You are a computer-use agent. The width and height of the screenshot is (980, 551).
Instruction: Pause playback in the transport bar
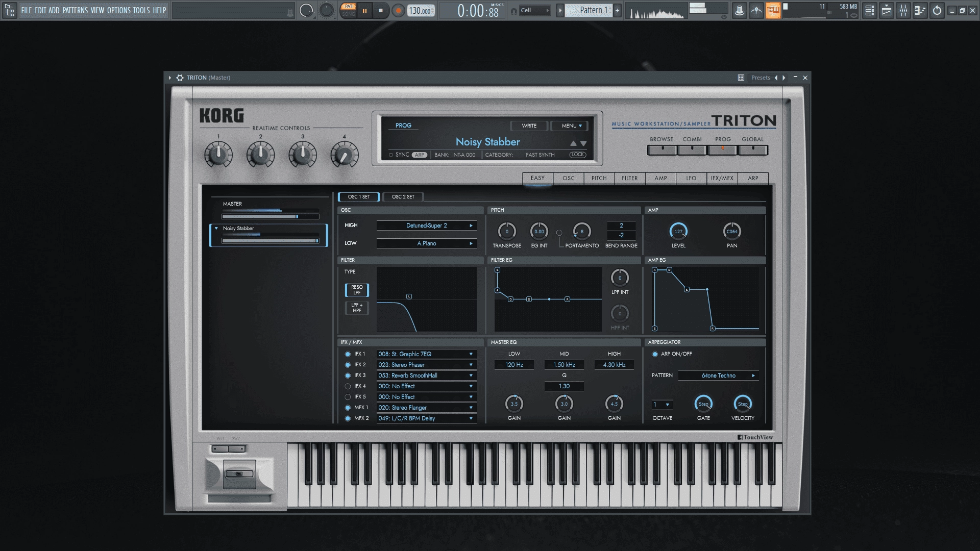pyautogui.click(x=364, y=11)
